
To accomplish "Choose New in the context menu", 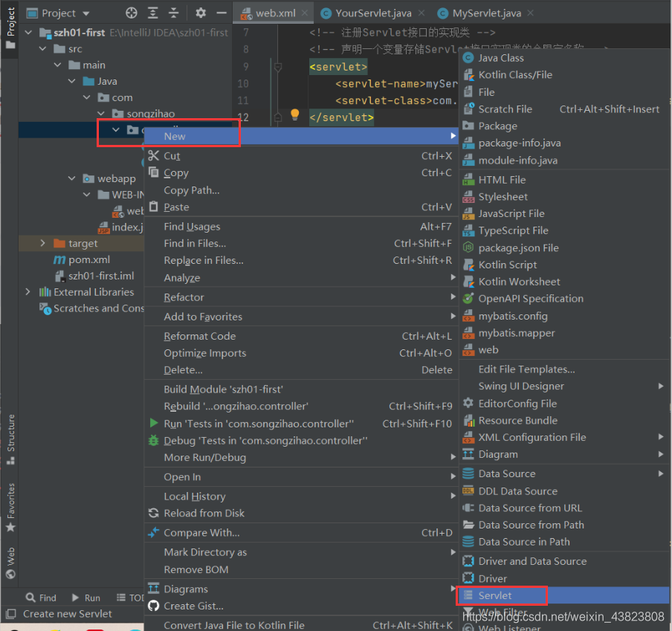I will [x=301, y=136].
